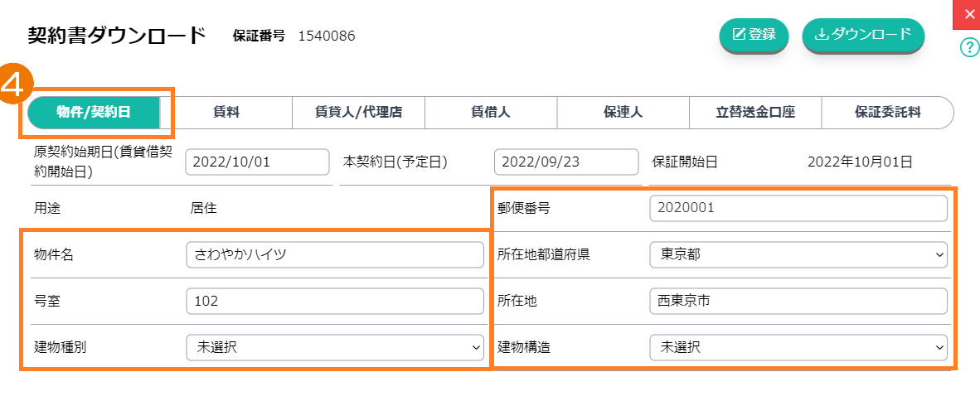Expand the 建物構造 dropdown
Viewport: 980px width, 401px height.
[798, 348]
